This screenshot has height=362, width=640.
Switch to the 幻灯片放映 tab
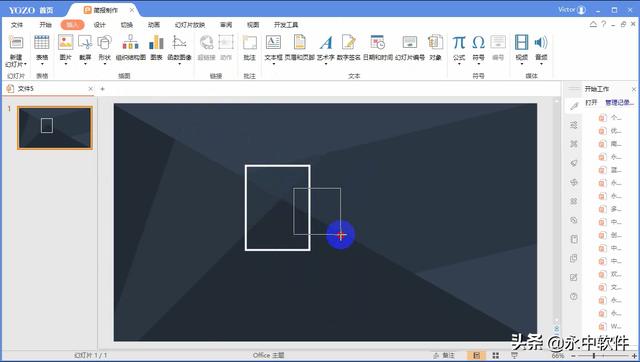click(x=190, y=25)
